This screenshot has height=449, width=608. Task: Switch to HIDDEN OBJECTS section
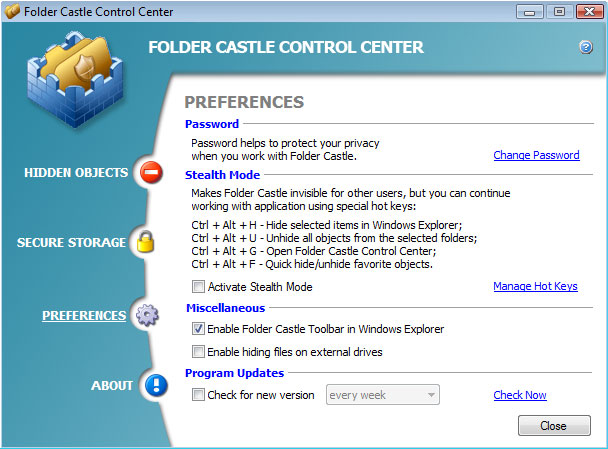pyautogui.click(x=76, y=173)
